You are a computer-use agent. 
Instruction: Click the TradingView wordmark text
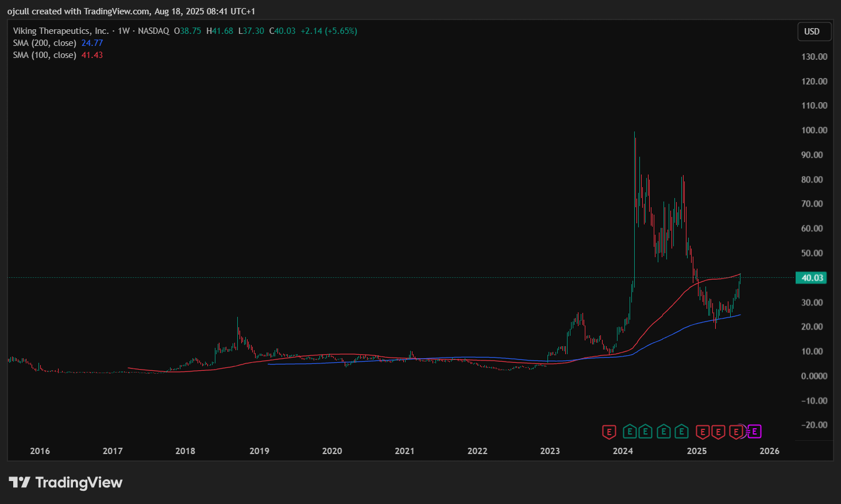79,483
